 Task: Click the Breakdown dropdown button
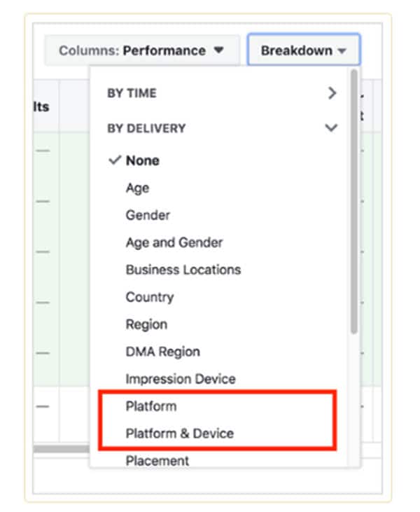pyautogui.click(x=303, y=50)
